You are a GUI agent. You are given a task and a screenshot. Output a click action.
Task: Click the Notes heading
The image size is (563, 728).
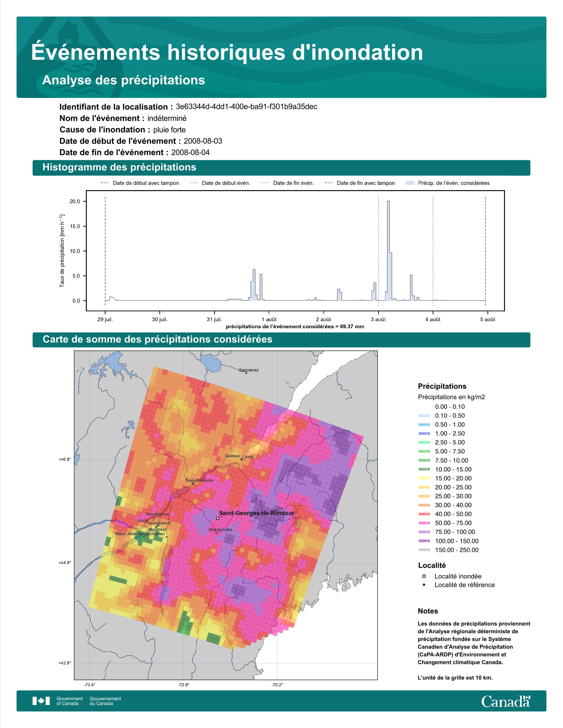[428, 611]
